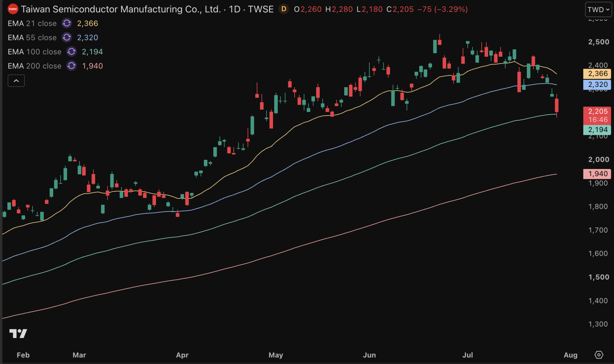Image resolution: width=614 pixels, height=364 pixels.
Task: Click the −75 (−3.29%) change value
Action: point(443,9)
